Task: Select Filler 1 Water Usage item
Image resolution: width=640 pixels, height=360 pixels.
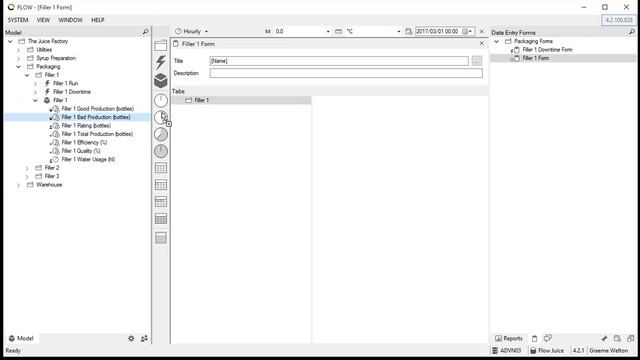Action: click(88, 160)
